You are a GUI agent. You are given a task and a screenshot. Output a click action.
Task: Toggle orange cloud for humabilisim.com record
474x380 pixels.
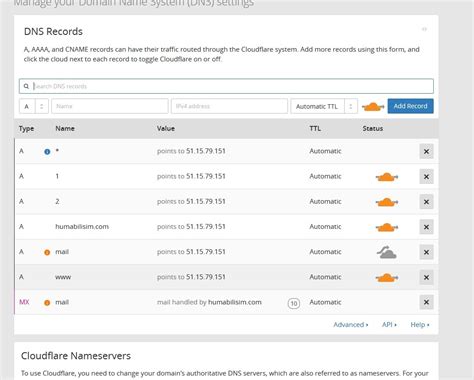click(x=387, y=227)
